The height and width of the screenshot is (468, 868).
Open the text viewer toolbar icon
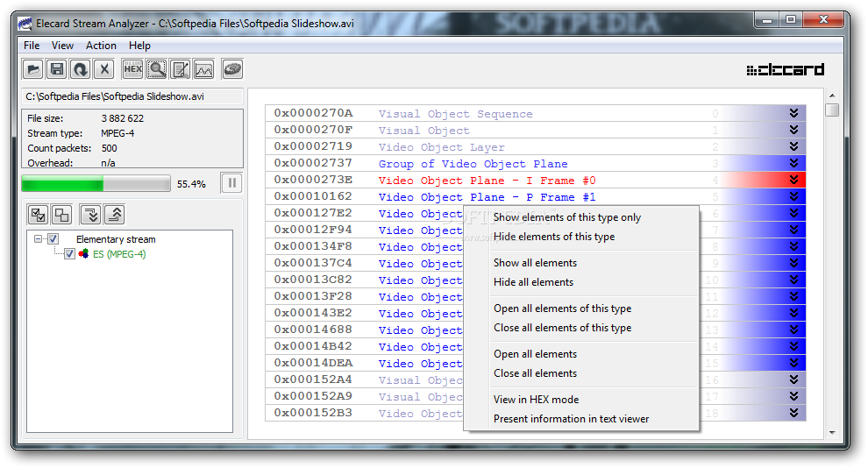pyautogui.click(x=181, y=70)
